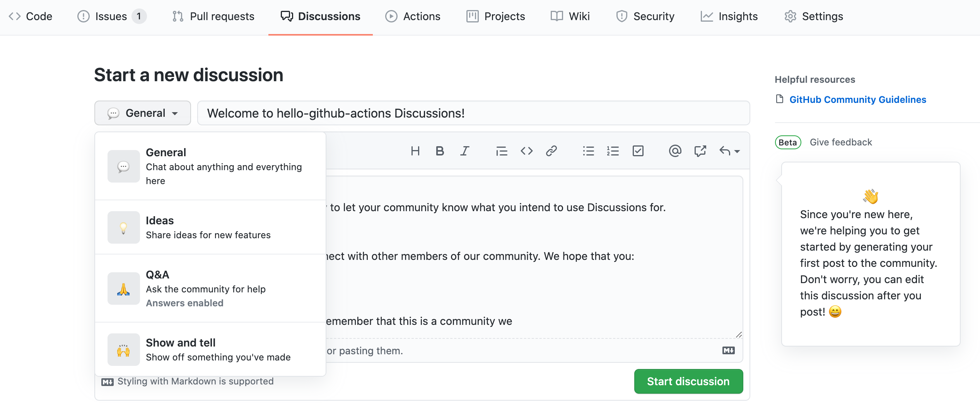Choose the General category option

pos(210,166)
